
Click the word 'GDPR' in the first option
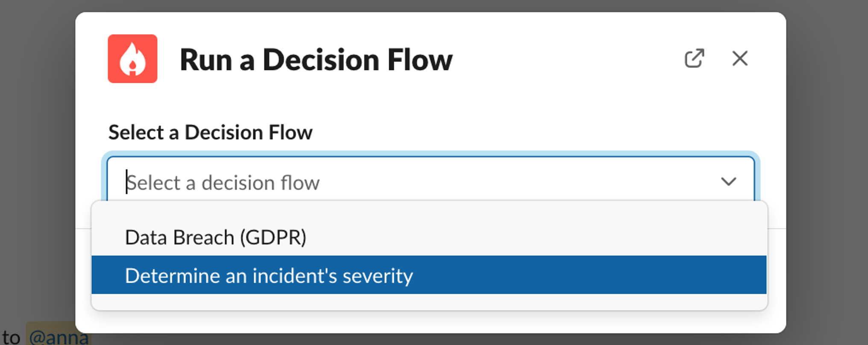point(273,237)
